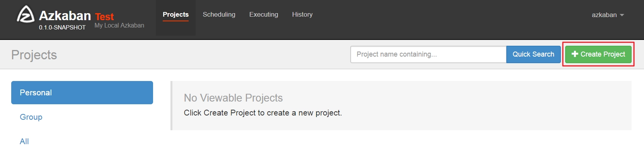Open the azkaban user menu

click(608, 15)
